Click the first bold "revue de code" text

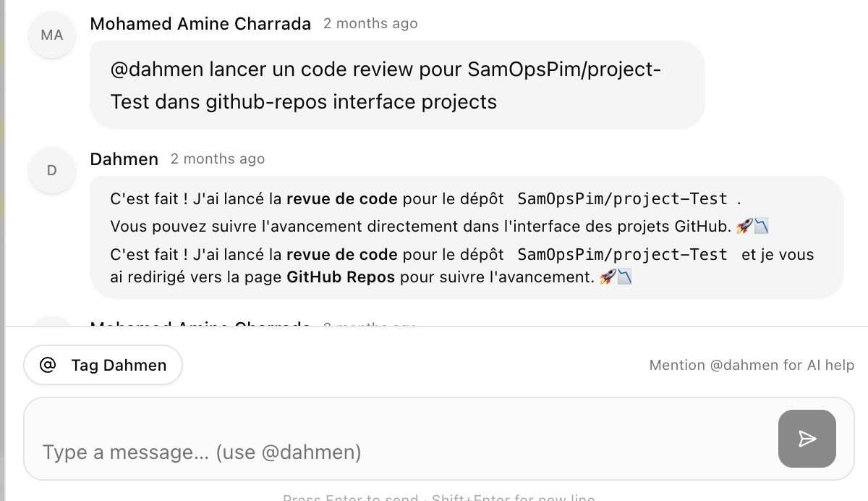click(341, 198)
